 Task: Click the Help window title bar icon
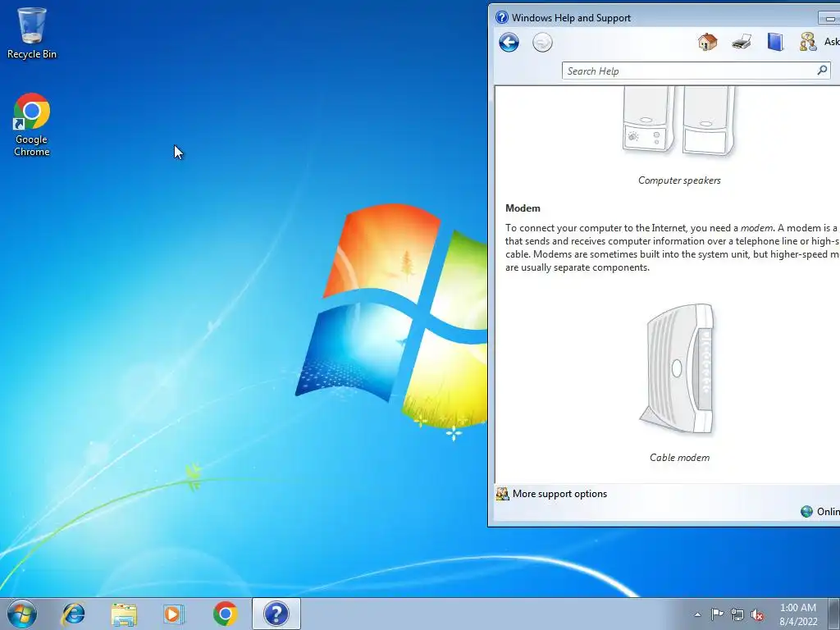[x=501, y=18]
